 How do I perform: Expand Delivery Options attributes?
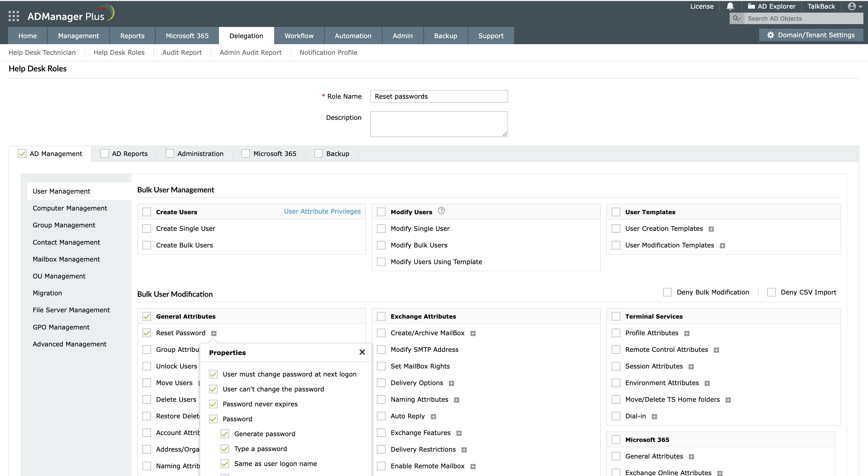tap(452, 383)
